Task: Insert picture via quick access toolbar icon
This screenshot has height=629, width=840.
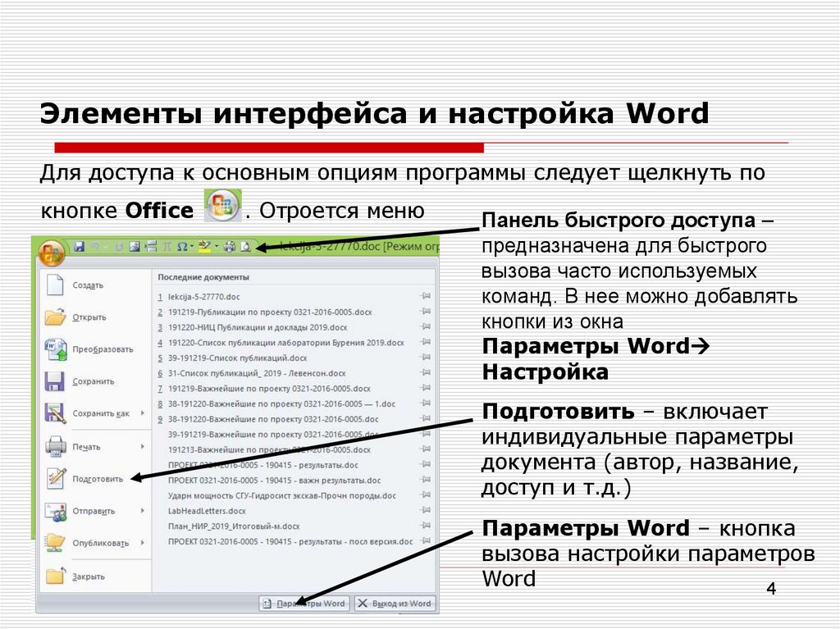Action: coord(135,247)
